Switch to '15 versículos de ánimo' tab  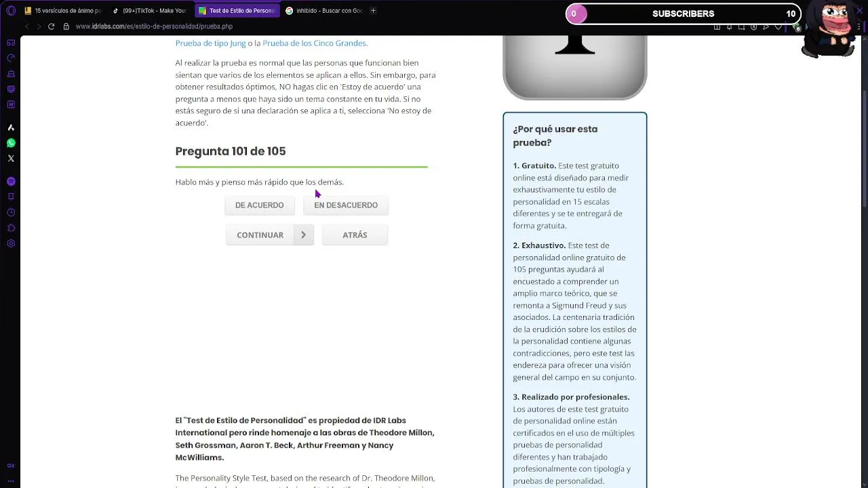tap(63, 11)
